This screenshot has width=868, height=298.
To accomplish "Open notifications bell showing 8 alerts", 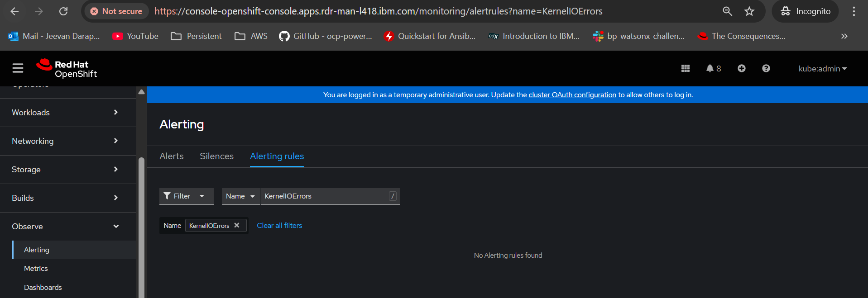I will 713,68.
